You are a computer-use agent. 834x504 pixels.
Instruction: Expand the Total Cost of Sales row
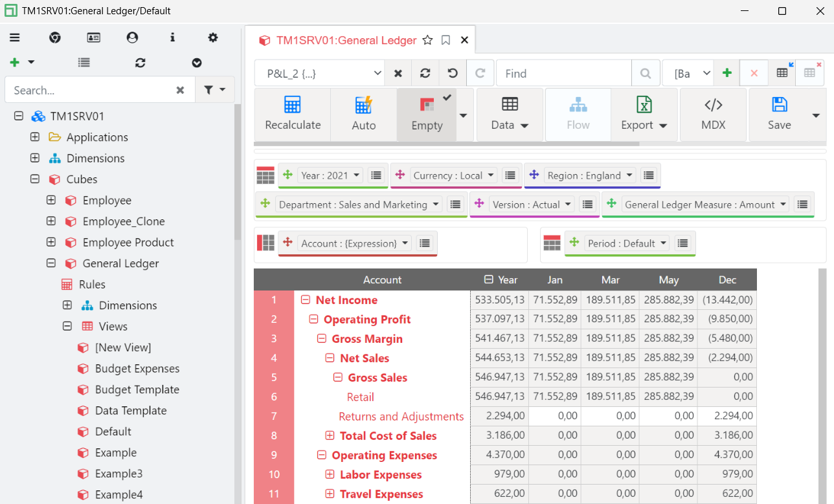coord(330,435)
